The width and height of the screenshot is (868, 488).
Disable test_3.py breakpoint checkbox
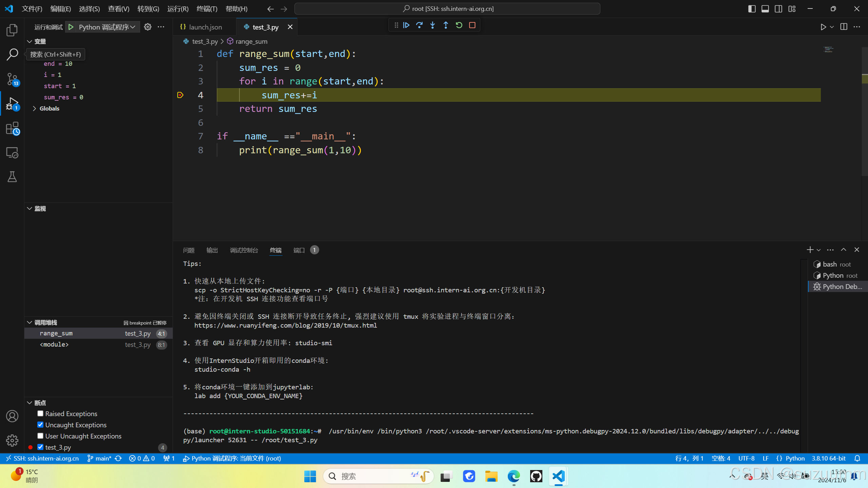pos(40,447)
